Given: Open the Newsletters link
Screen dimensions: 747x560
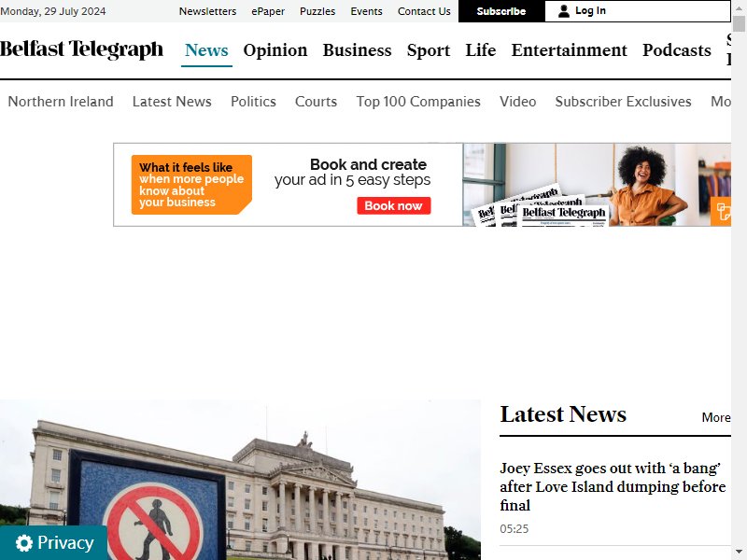Looking at the screenshot, I should tap(207, 11).
